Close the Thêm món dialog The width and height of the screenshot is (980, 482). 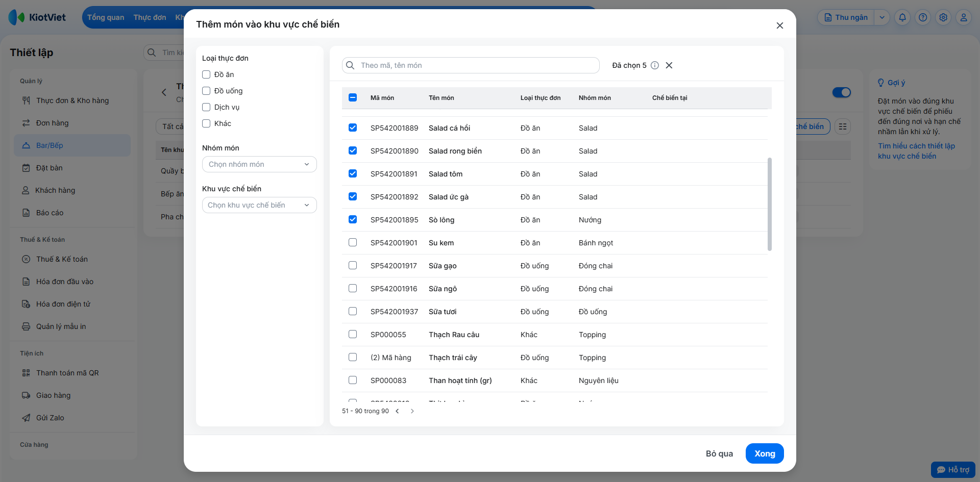[x=779, y=26]
